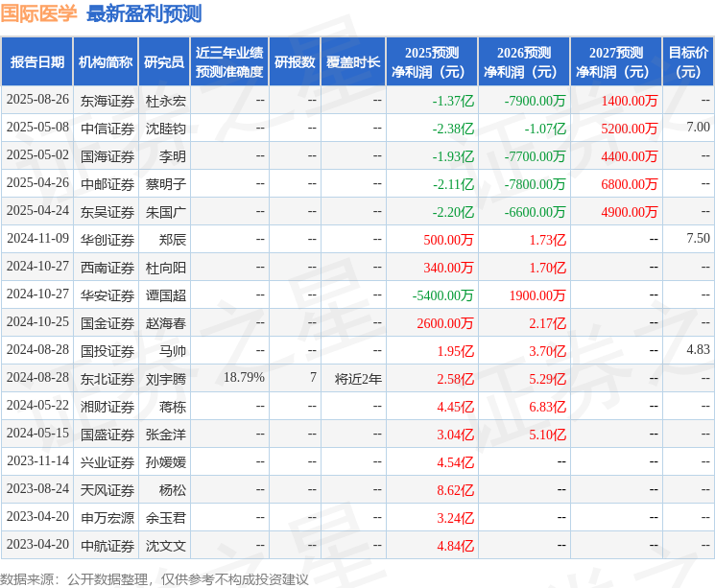Click value 8.62亿
Image resolution: width=715 pixels, height=588 pixels.
pyautogui.click(x=455, y=490)
